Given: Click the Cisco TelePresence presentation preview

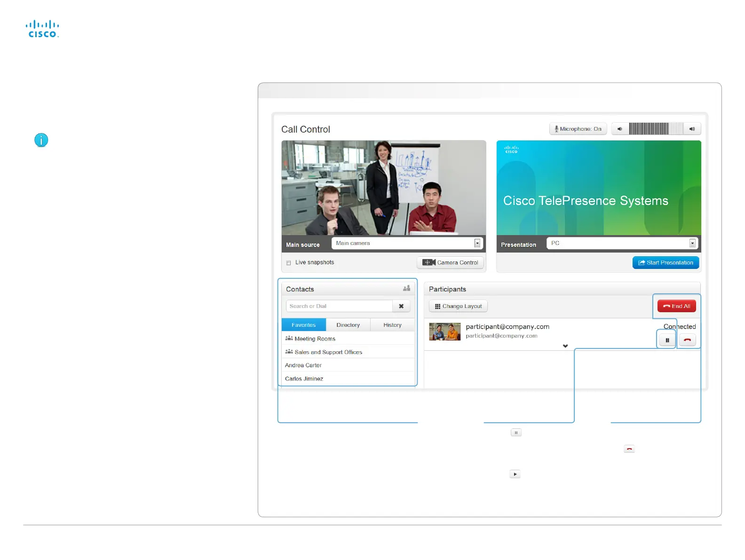Looking at the screenshot, I should click(x=599, y=188).
